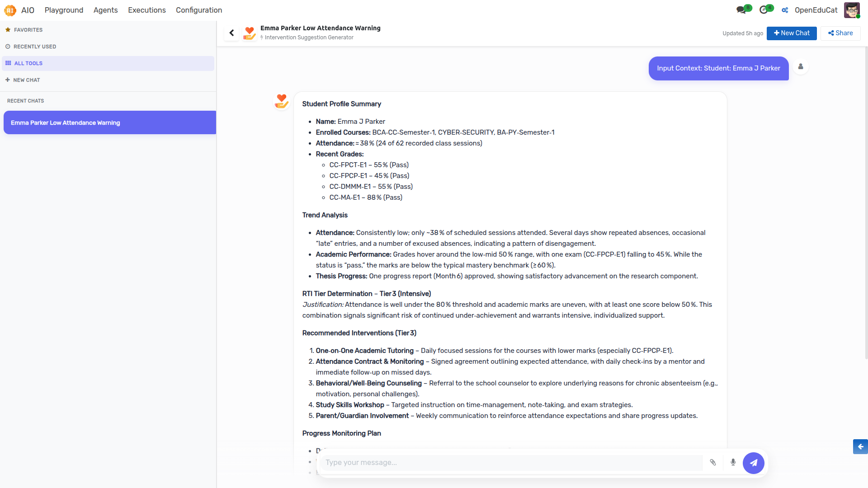Viewport: 868px width, 488px height.
Task: Click the chat title in header
Action: 321,28
